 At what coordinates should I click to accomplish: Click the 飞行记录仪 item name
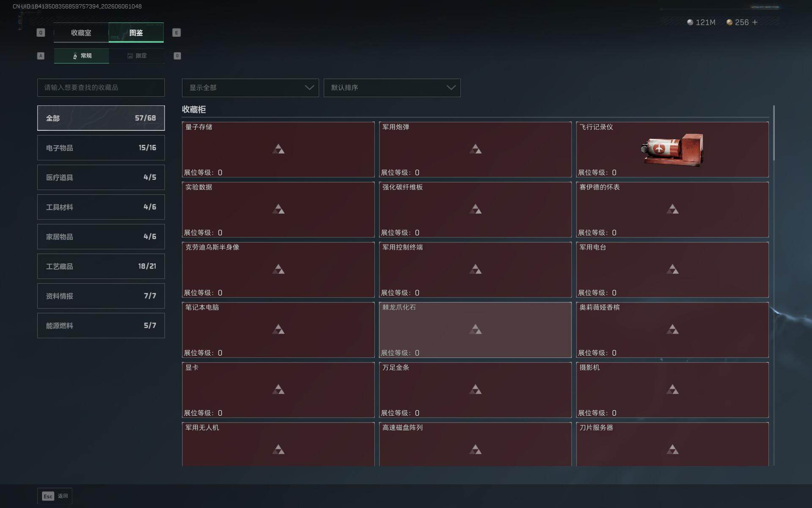pyautogui.click(x=596, y=127)
